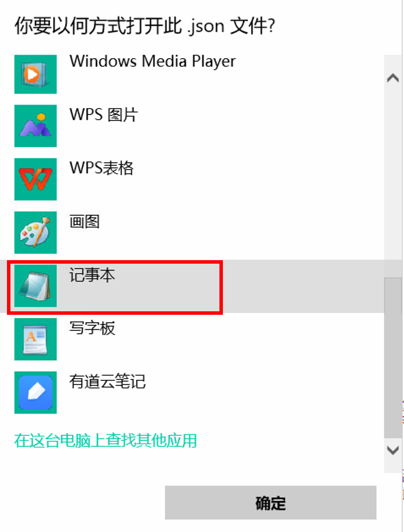Select the 有道云笔记 blue pencil icon

click(x=35, y=392)
